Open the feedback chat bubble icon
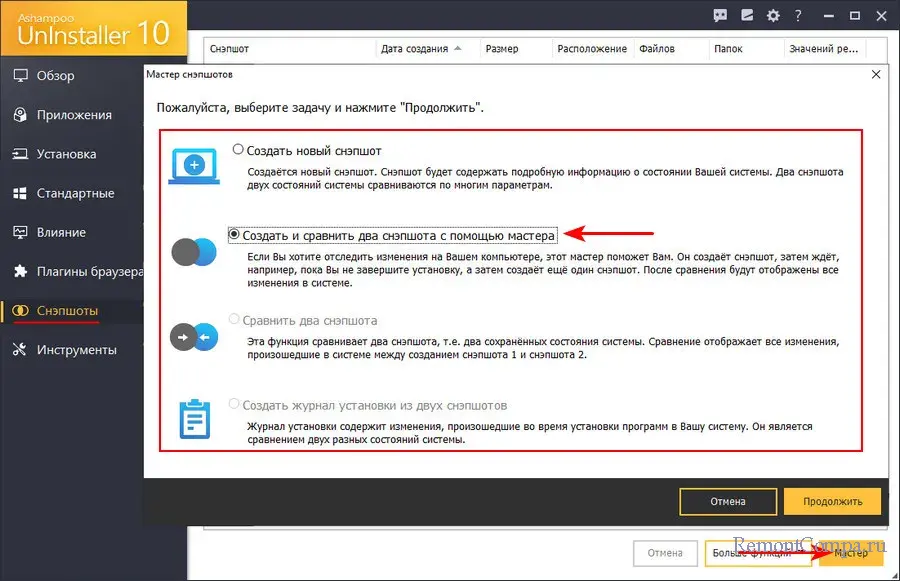 720,15
